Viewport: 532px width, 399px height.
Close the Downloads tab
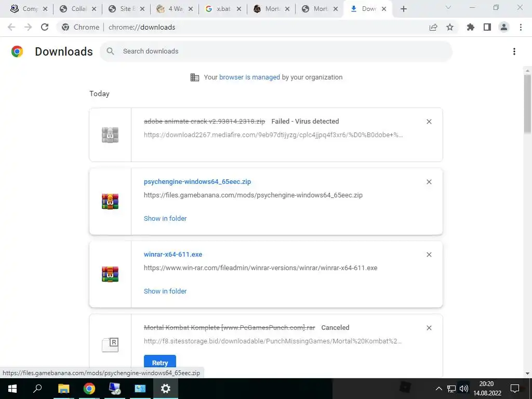(x=384, y=9)
